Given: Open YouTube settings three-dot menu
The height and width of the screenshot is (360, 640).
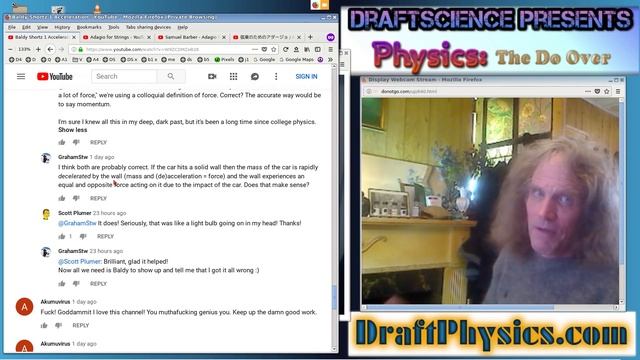Looking at the screenshot, I should 276,76.
